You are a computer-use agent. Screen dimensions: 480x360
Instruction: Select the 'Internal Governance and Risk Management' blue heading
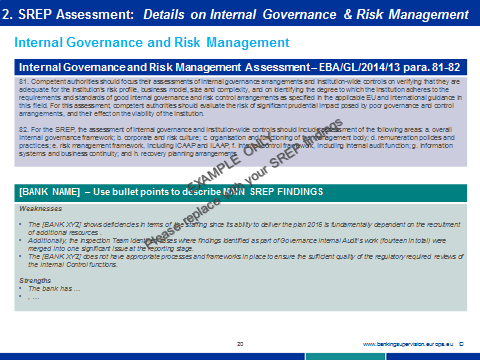pyautogui.click(x=152, y=42)
